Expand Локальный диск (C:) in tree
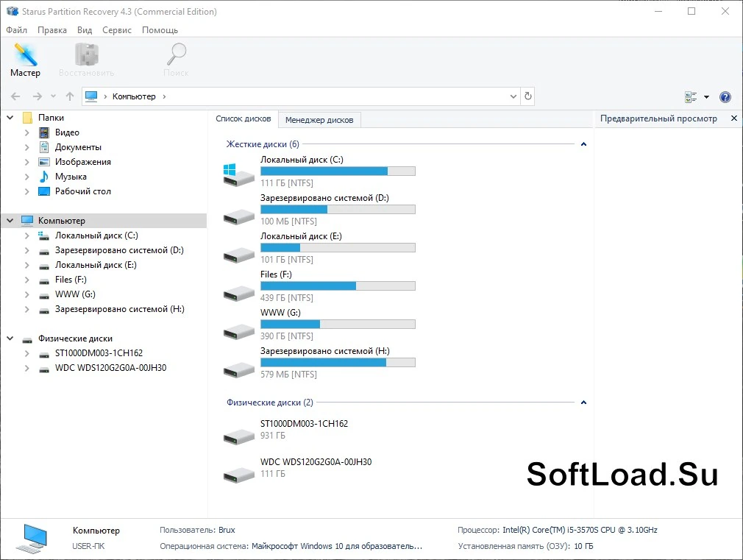Screen dimensions: 743x560 coord(27,235)
